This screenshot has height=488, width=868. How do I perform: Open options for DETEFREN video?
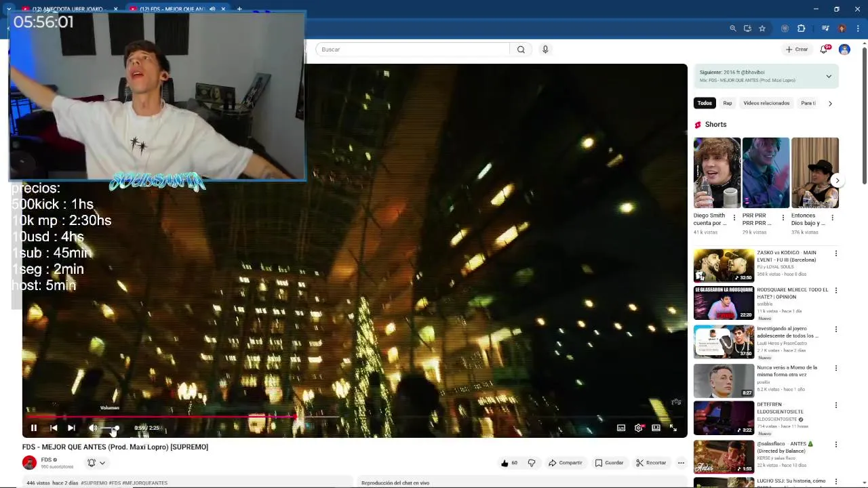coord(836,405)
